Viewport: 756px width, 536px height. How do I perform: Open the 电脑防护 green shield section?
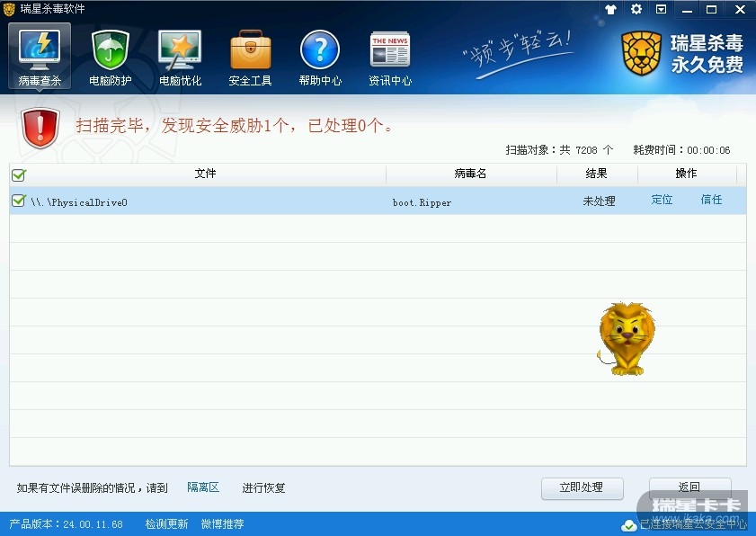tap(110, 57)
